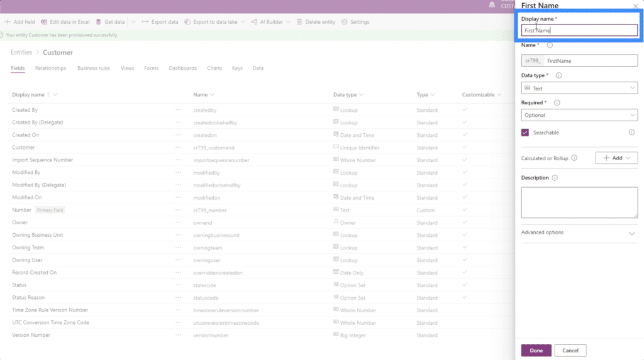Click the Number primary field row
The height and width of the screenshot is (360, 644).
pyautogui.click(x=22, y=210)
